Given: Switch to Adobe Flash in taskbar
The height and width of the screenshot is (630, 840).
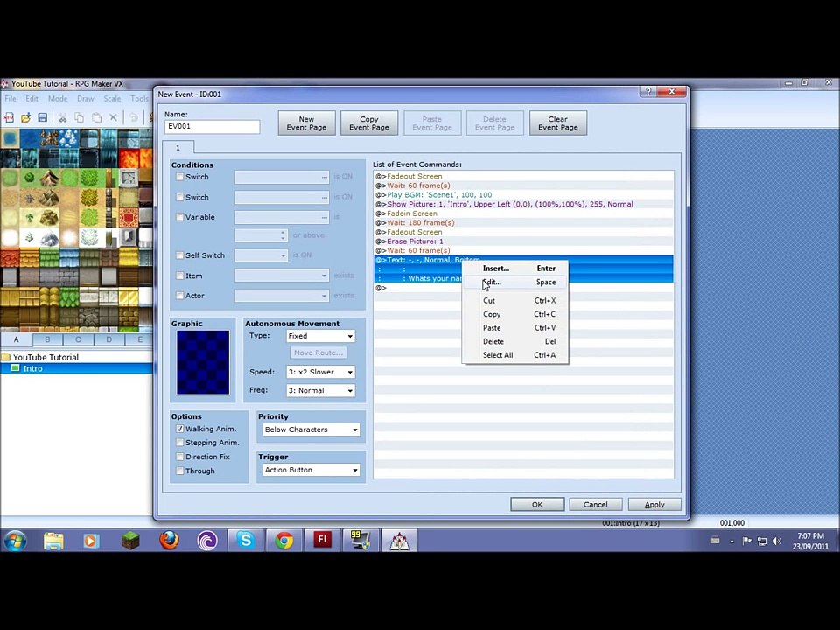Looking at the screenshot, I should (323, 540).
